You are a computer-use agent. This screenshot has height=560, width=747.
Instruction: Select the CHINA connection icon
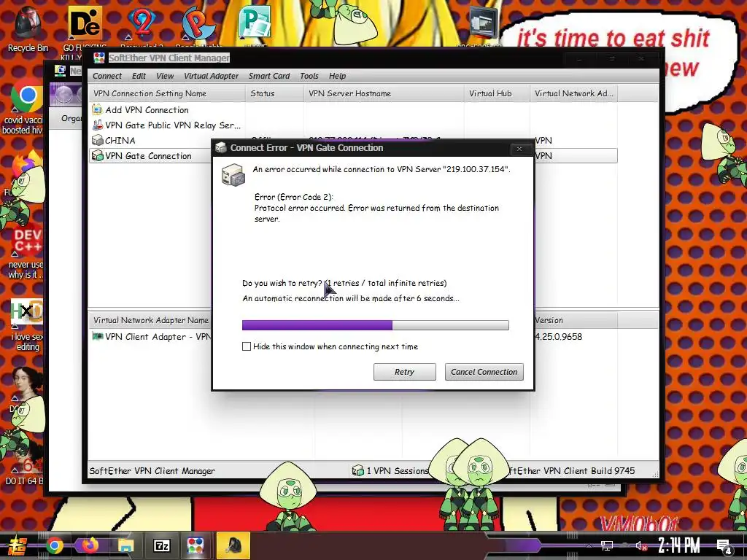97,141
